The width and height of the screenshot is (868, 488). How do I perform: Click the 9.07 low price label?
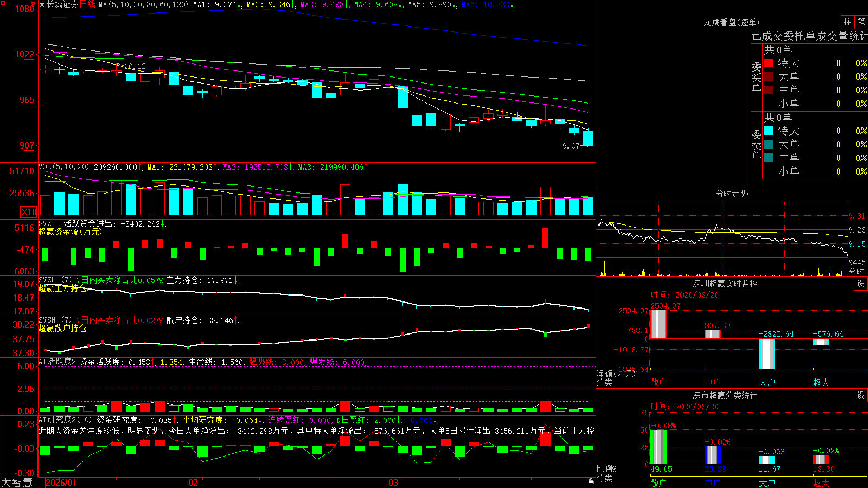[571, 146]
